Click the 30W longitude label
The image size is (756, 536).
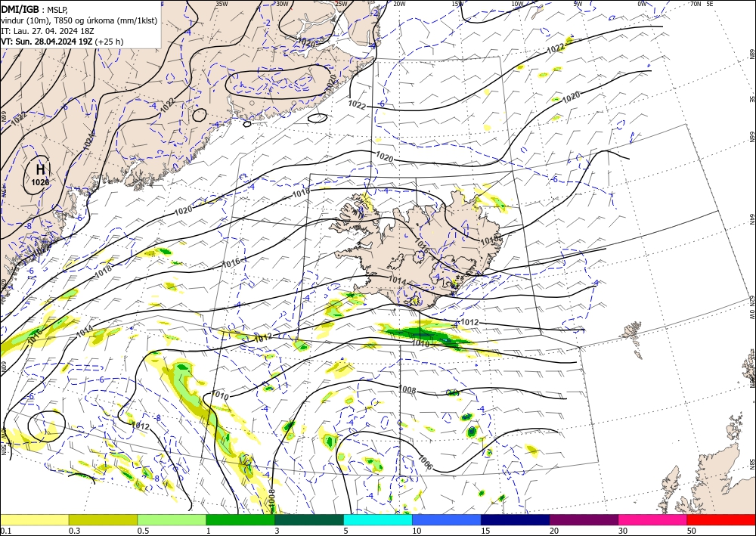pos(282,4)
